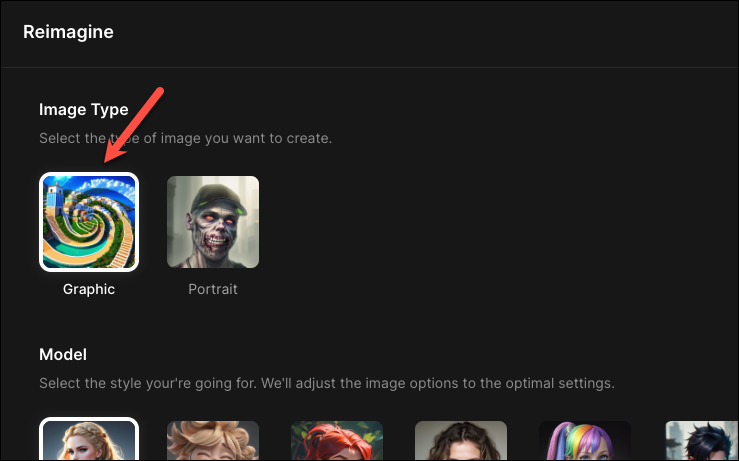
Task: Choose the dark spiky-haired anime model
Action: (x=702, y=441)
